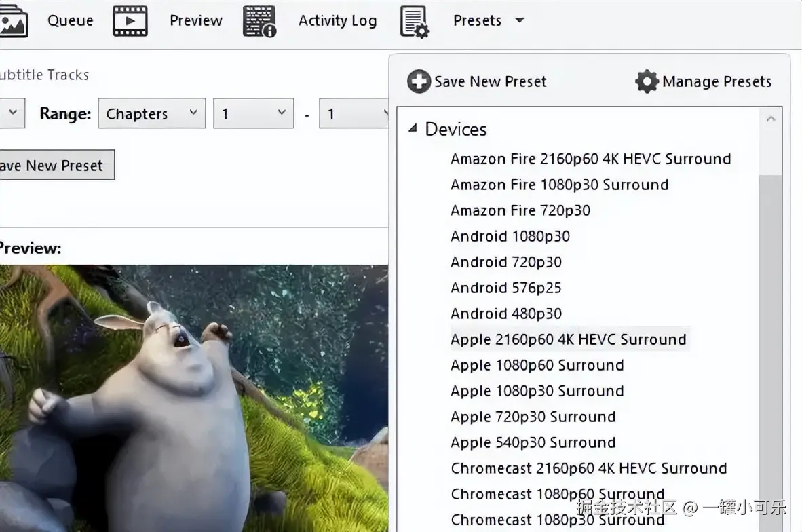Click the Presets toolbar label
Image resolution: width=802 pixels, height=532 pixels.
[x=477, y=20]
